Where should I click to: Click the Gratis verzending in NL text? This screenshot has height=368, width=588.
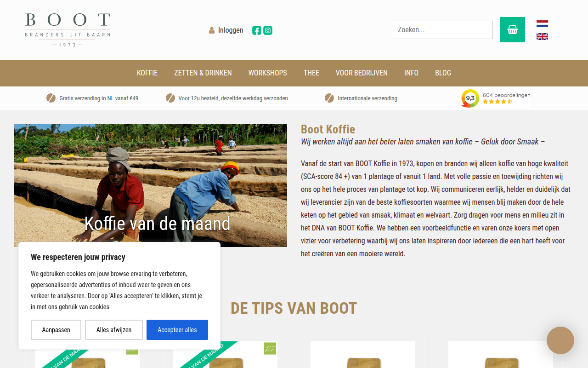point(99,98)
